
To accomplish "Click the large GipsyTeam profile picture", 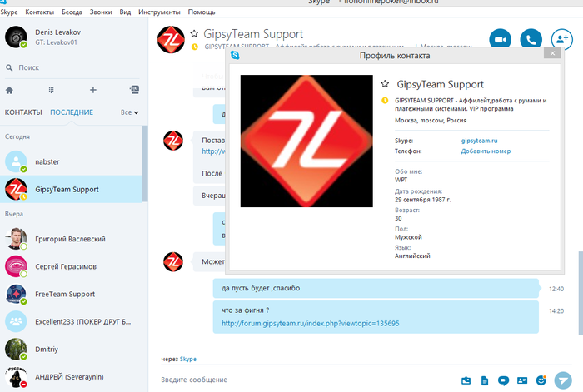I will coord(306,141).
